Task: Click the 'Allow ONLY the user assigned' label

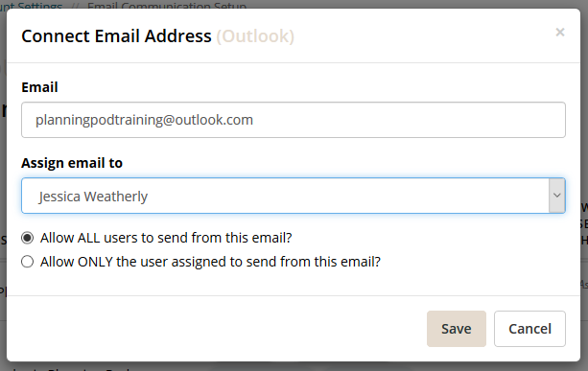Action: pos(210,262)
